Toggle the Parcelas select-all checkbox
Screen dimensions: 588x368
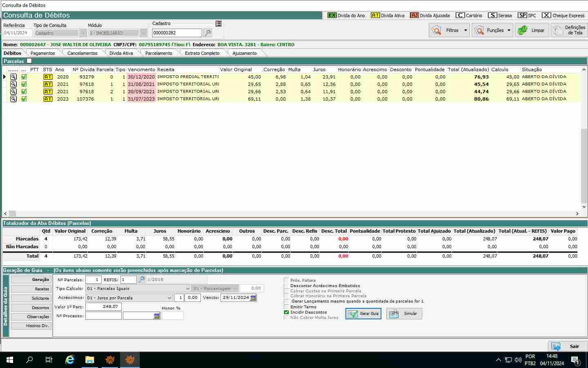pyautogui.click(x=29, y=61)
